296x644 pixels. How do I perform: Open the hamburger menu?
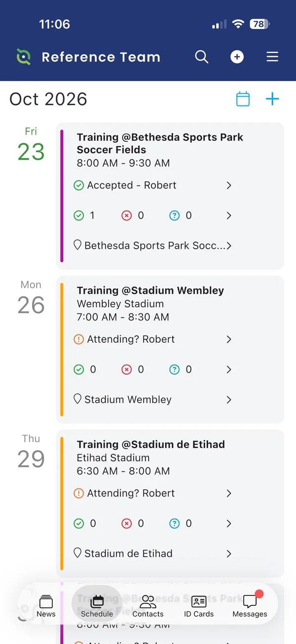pyautogui.click(x=272, y=57)
